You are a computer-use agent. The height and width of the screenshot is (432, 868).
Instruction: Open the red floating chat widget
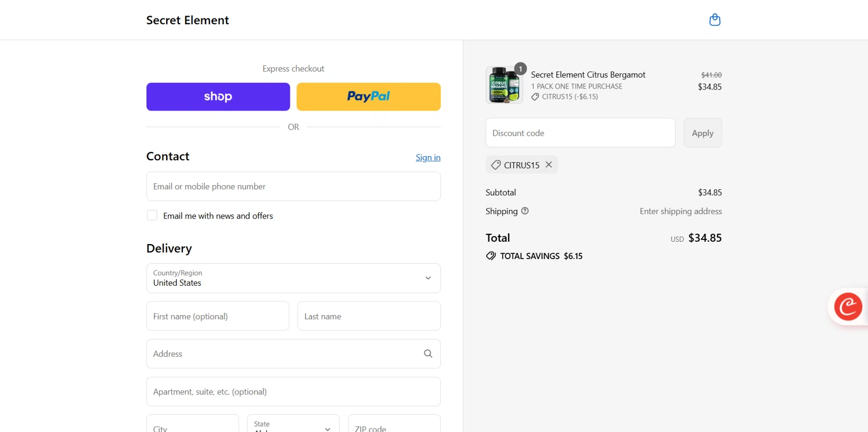click(x=848, y=307)
